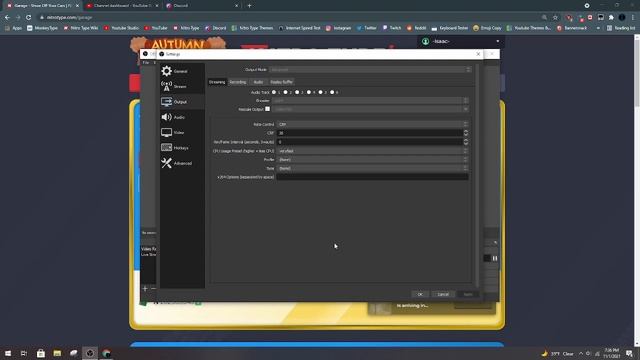Click the plus button in OBS Scenes panel
Image resolution: width=640 pixels, height=360 pixels.
coord(145,289)
